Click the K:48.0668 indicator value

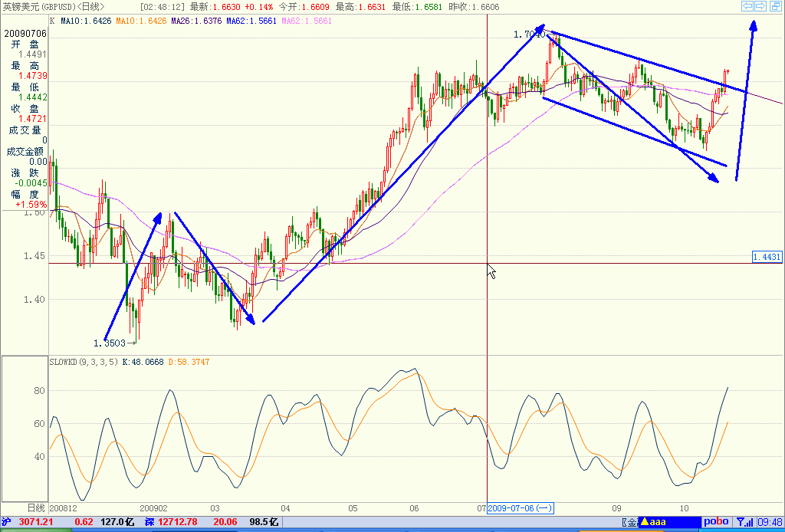point(143,361)
